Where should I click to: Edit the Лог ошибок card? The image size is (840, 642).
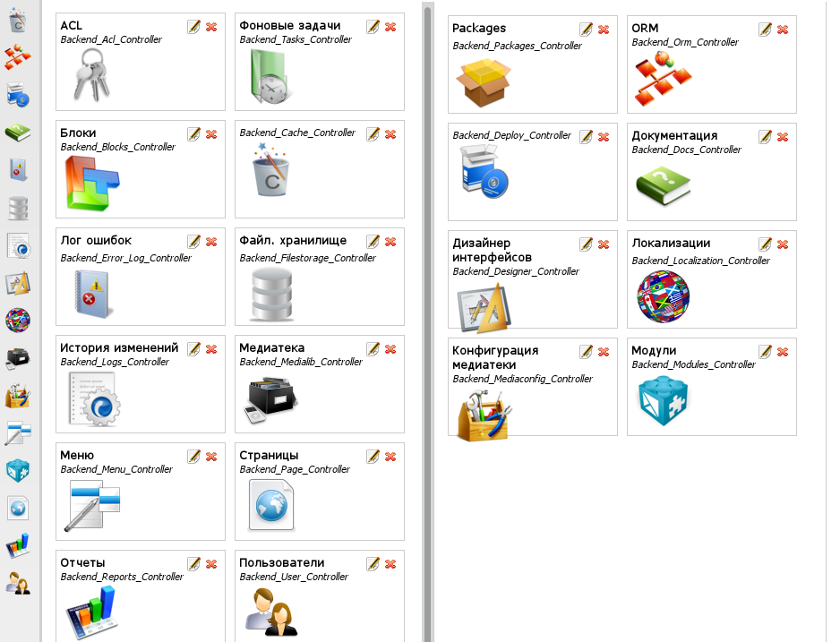194,242
